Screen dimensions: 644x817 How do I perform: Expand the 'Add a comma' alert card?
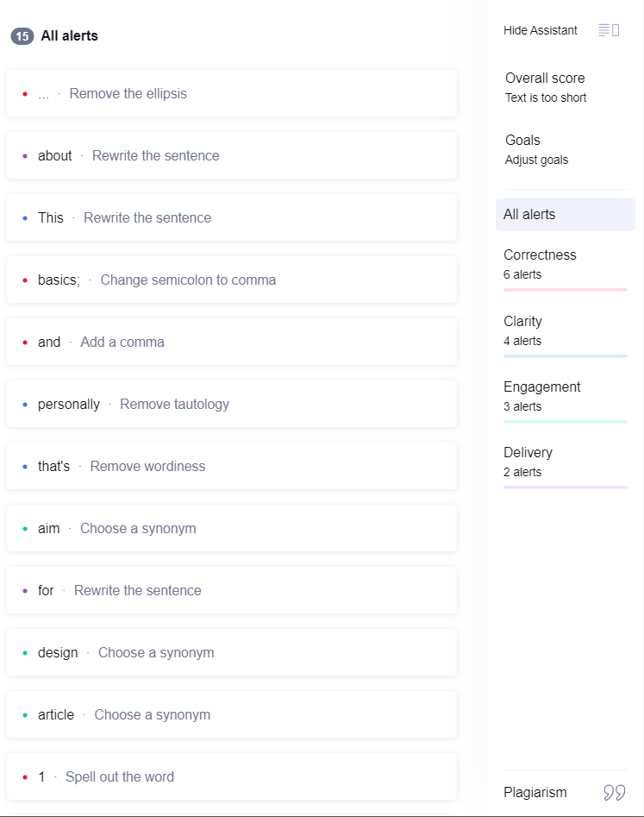point(232,342)
